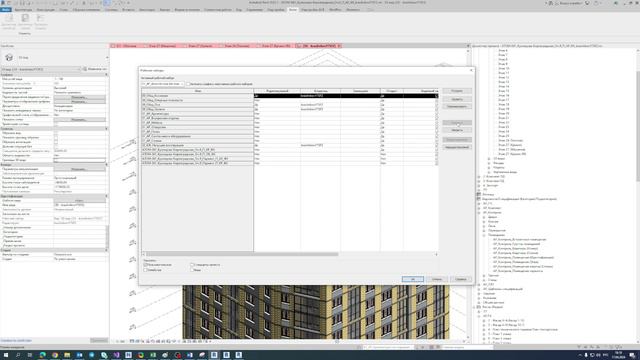Image resolution: width=640 pixels, height=360 pixels.
Task: Open the Windows Start menu
Action: pos(6,355)
